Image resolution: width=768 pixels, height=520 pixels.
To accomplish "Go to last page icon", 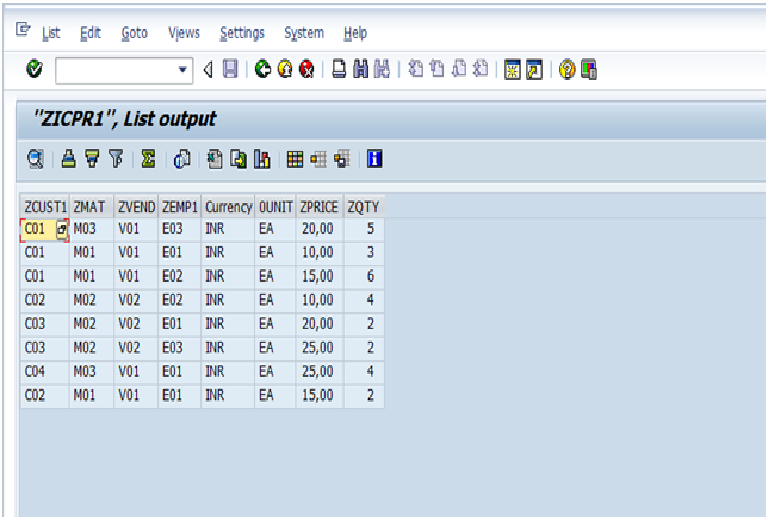I will coord(480,69).
